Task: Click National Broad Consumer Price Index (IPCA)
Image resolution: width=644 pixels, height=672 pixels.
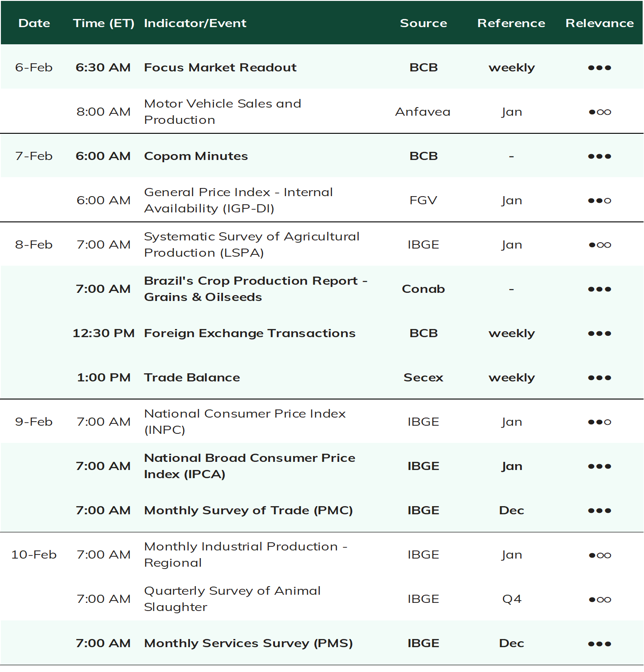Action: click(250, 466)
